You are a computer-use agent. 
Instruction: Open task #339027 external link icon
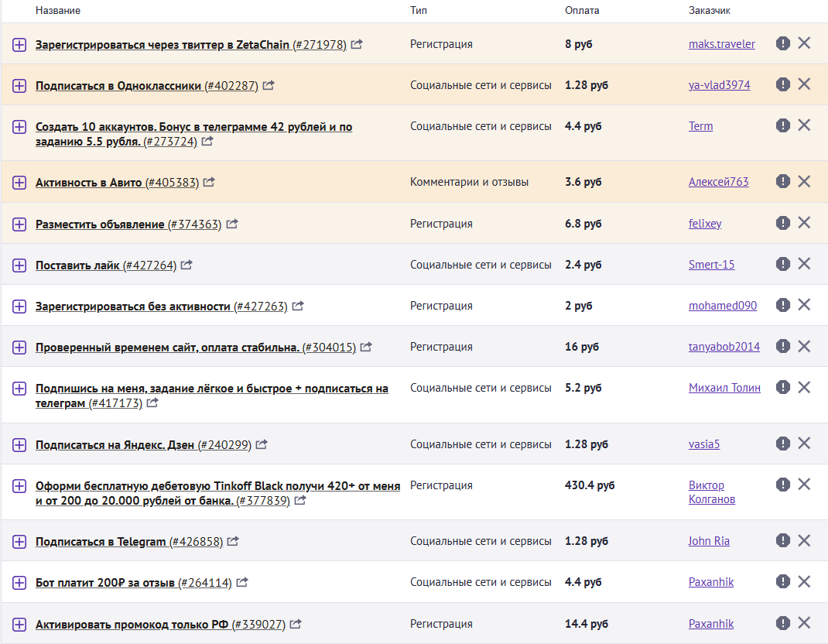[296, 623]
